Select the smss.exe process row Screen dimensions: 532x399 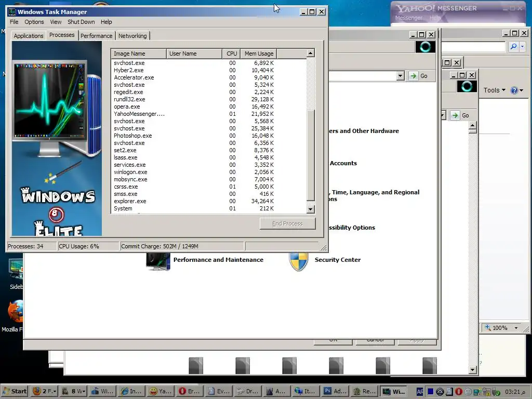pos(209,194)
